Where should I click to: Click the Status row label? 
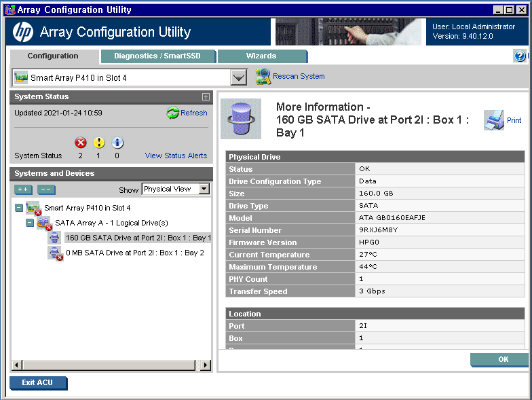click(x=240, y=169)
